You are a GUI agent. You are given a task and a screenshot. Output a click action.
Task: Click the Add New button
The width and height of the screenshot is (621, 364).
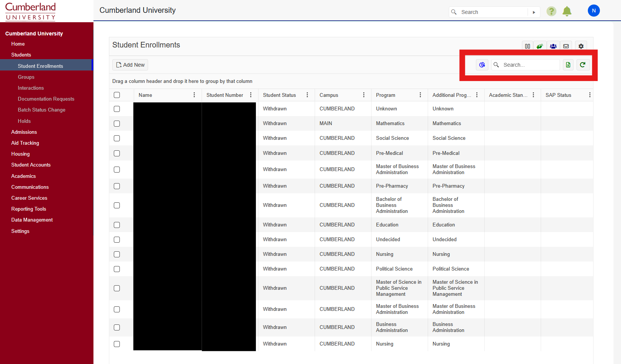(x=130, y=65)
